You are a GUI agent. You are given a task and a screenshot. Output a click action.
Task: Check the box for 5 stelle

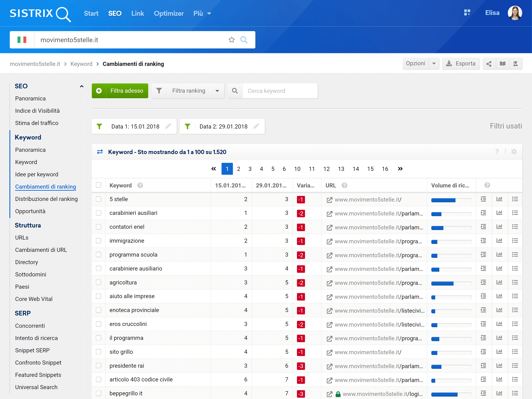[98, 199]
